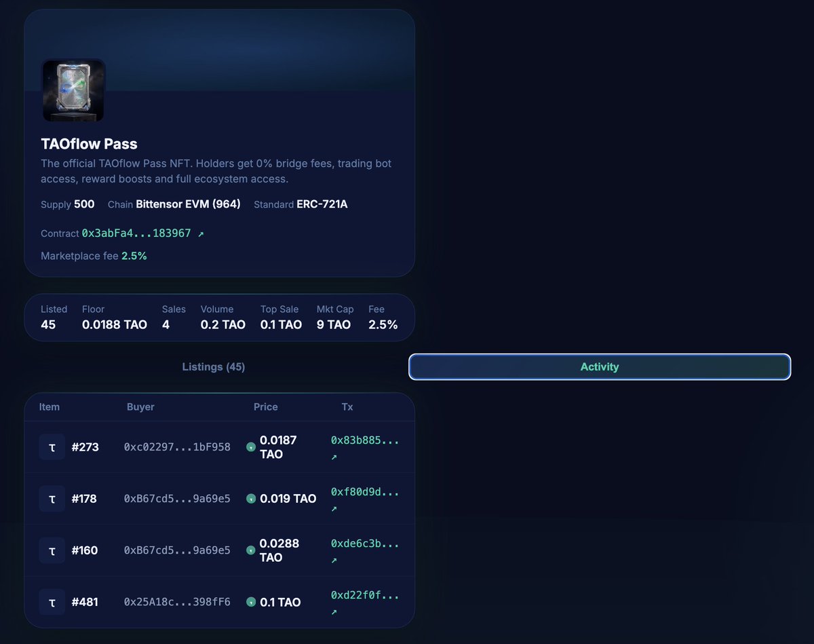814x644 pixels.
Task: Click the Buyer column header
Action: (x=140, y=407)
